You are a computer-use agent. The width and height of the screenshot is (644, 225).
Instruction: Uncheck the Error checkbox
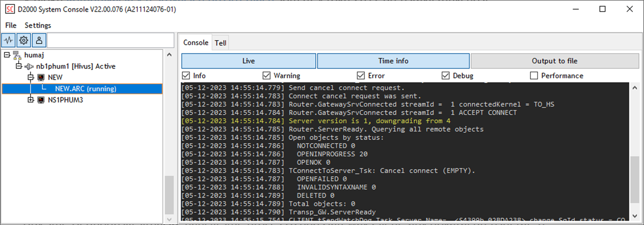point(361,76)
